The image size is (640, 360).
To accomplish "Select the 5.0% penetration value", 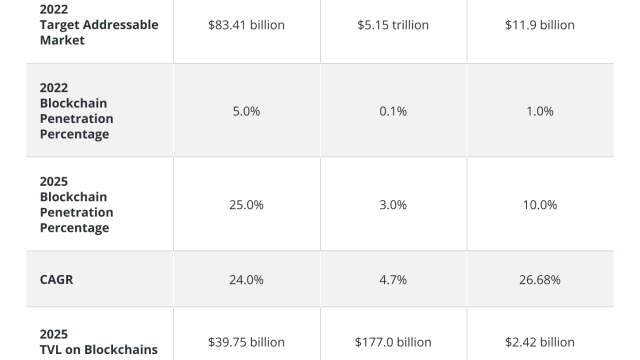I will tap(246, 111).
